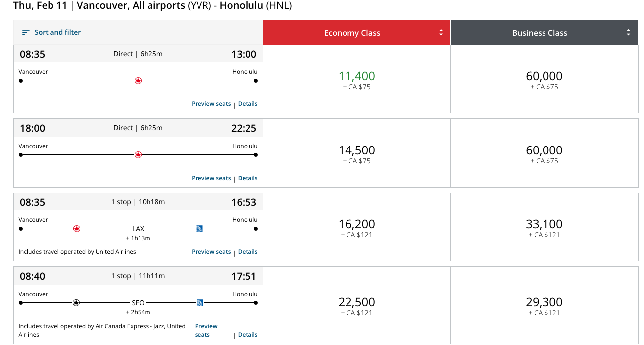Open the Economy Class sort arrows
The height and width of the screenshot is (345, 644).
[x=441, y=32]
